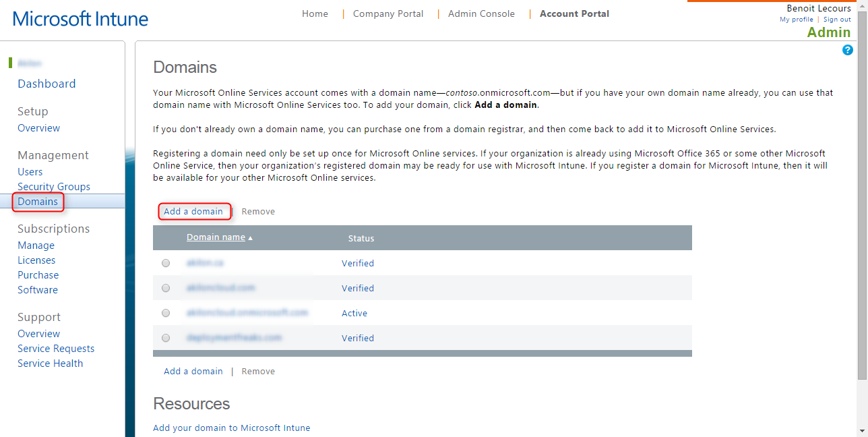This screenshot has height=437, width=868.
Task: Click the Resources heading
Action: [x=191, y=403]
